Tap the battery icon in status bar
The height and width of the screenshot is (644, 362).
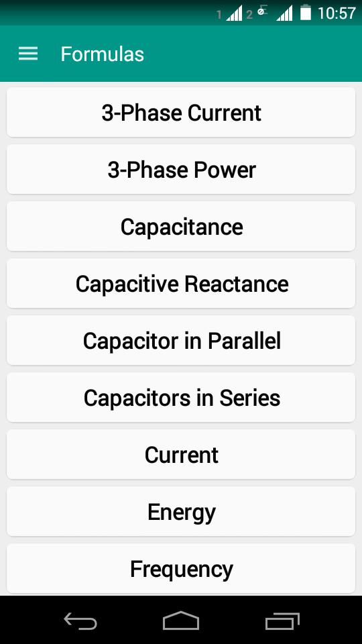(x=306, y=13)
